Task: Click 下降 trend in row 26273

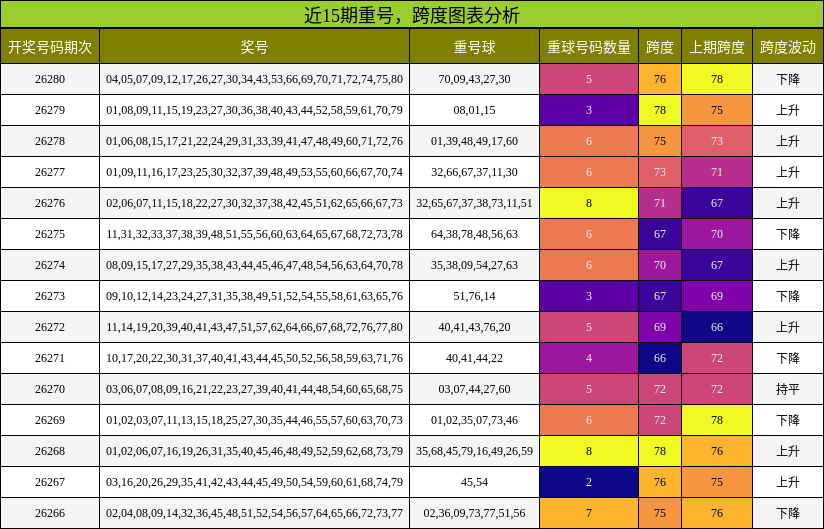Action: coord(788,296)
